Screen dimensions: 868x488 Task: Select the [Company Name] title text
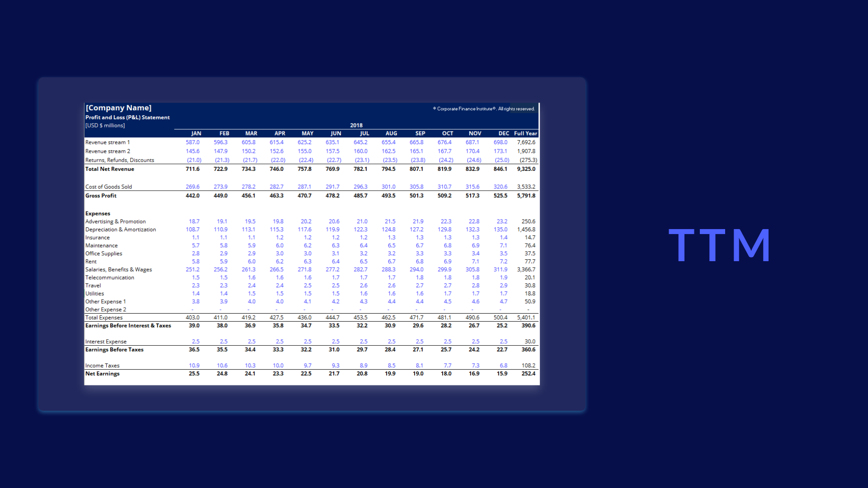click(x=119, y=108)
